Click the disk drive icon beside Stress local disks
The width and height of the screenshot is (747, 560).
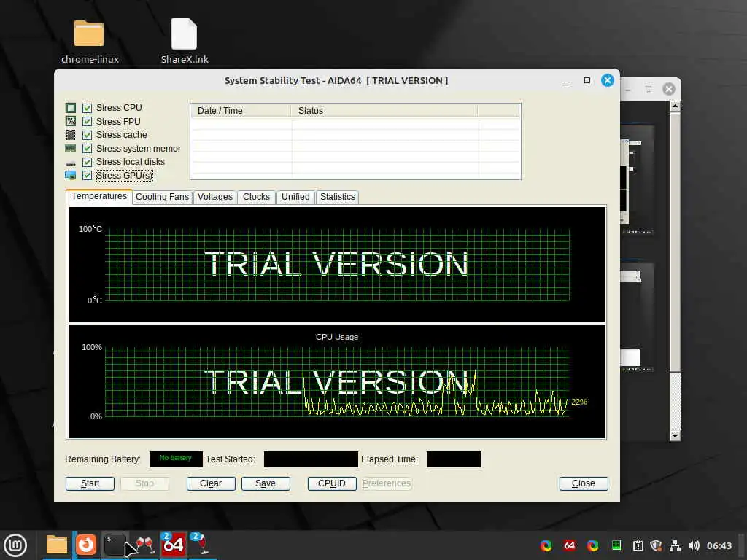tap(71, 164)
